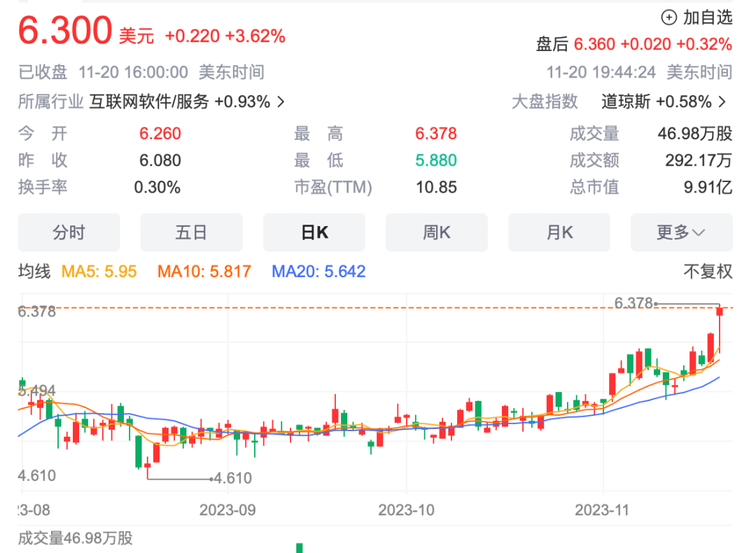Click today's open value 6.260
756x553 pixels.
tap(160, 134)
